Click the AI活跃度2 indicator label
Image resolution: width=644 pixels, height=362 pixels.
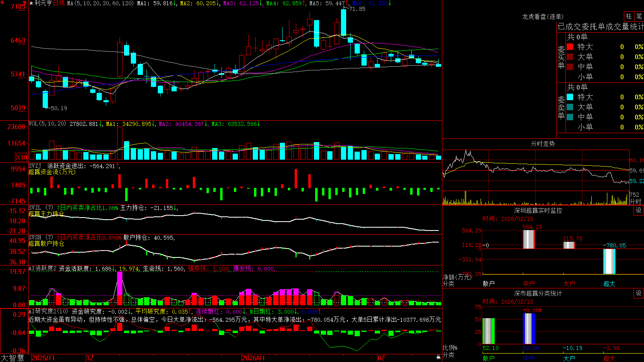coord(43,269)
